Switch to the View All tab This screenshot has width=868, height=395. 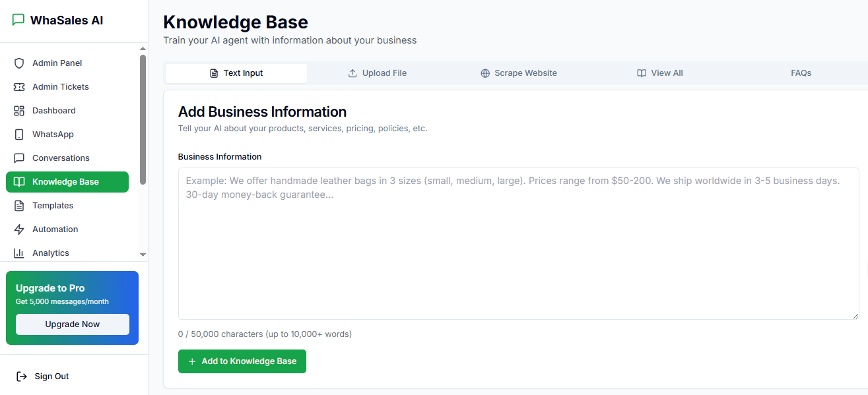coord(659,73)
